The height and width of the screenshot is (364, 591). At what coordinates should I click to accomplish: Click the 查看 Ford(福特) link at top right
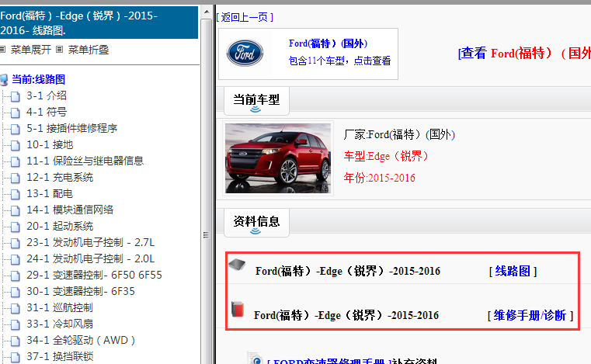click(x=524, y=53)
